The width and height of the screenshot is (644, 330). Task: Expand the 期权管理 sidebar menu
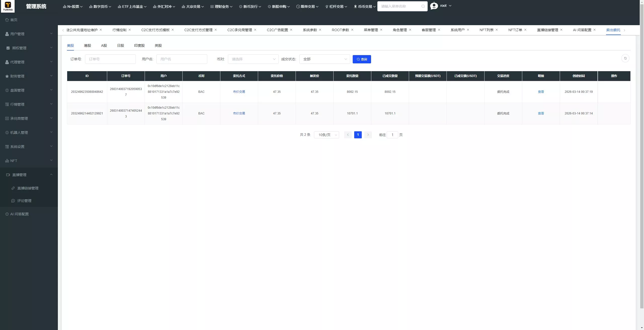click(29, 48)
